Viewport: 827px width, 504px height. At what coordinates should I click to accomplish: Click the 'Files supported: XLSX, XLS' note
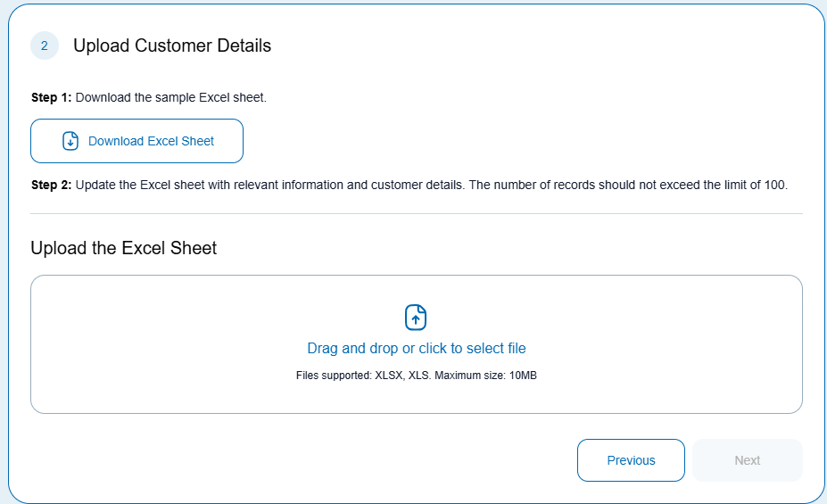416,376
